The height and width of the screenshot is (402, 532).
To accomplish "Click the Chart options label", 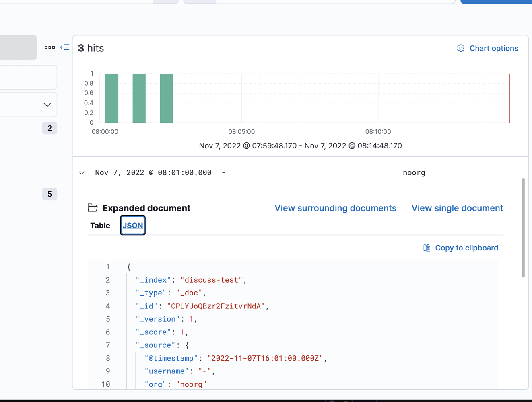I will 494,48.
